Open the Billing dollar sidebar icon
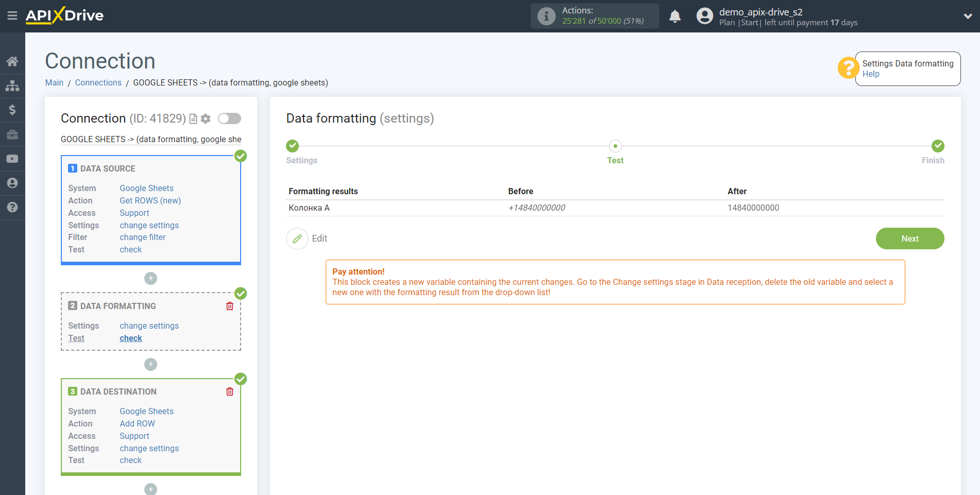The height and width of the screenshot is (495, 980). [x=12, y=110]
